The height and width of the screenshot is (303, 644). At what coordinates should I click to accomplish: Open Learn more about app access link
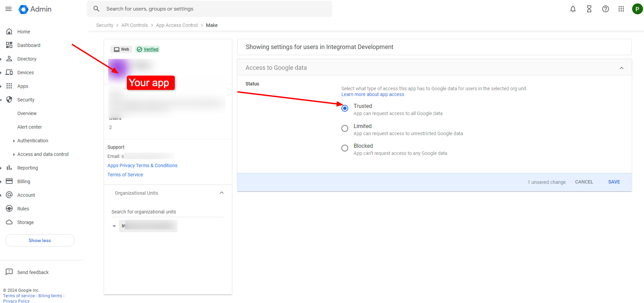click(x=372, y=94)
